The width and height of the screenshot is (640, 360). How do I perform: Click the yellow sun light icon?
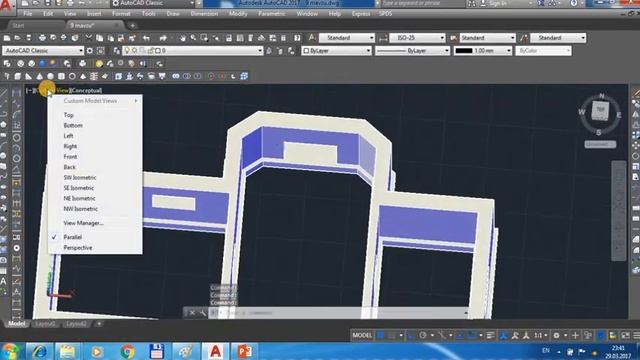coord(99,64)
